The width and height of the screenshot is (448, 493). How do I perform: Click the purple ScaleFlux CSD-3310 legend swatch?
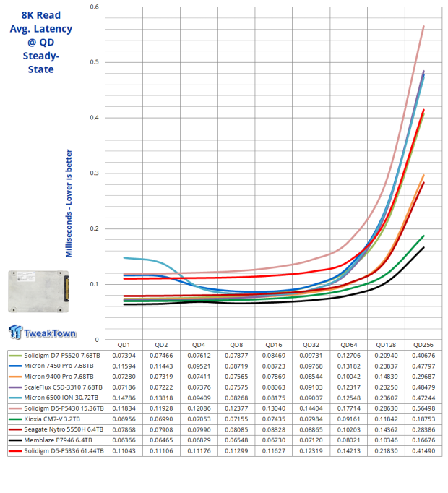pos(15,387)
